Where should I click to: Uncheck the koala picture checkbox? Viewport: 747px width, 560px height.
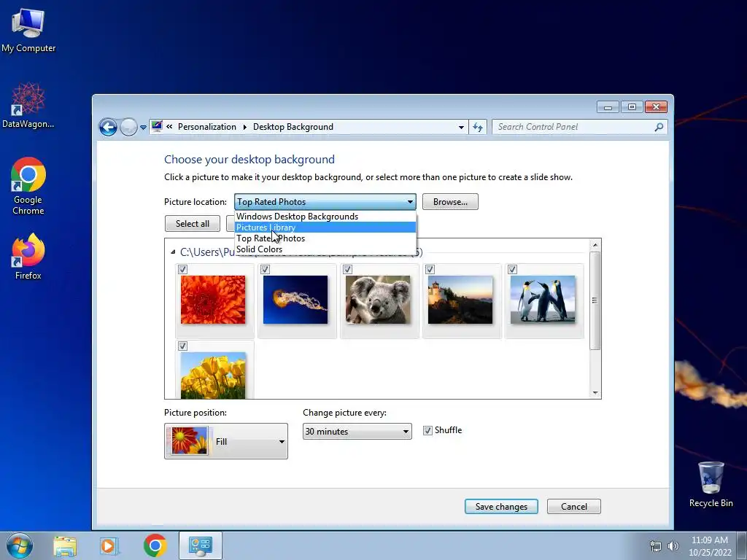click(x=347, y=270)
